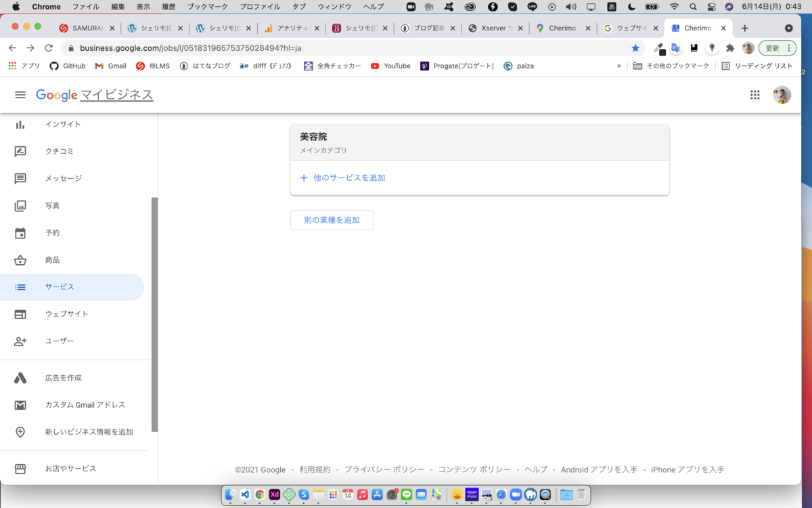The image size is (812, 508).
Task: Open the 予約 calendar icon
Action: click(22, 232)
